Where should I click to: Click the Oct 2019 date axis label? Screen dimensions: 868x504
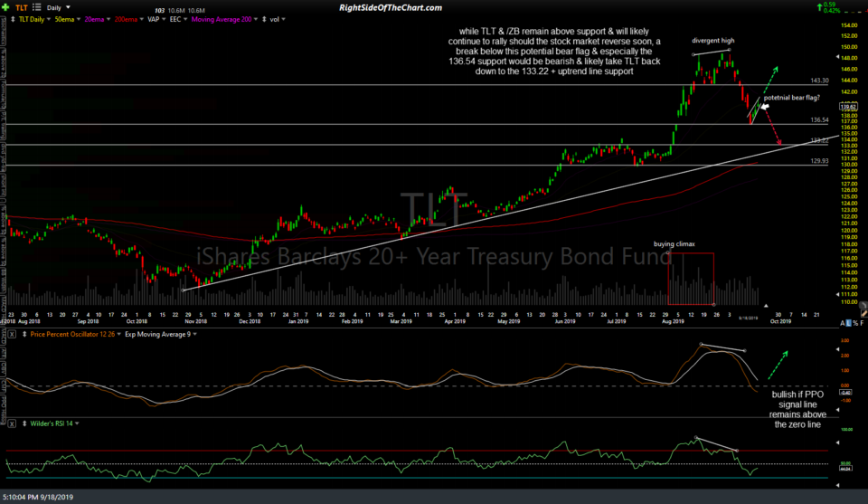(780, 322)
